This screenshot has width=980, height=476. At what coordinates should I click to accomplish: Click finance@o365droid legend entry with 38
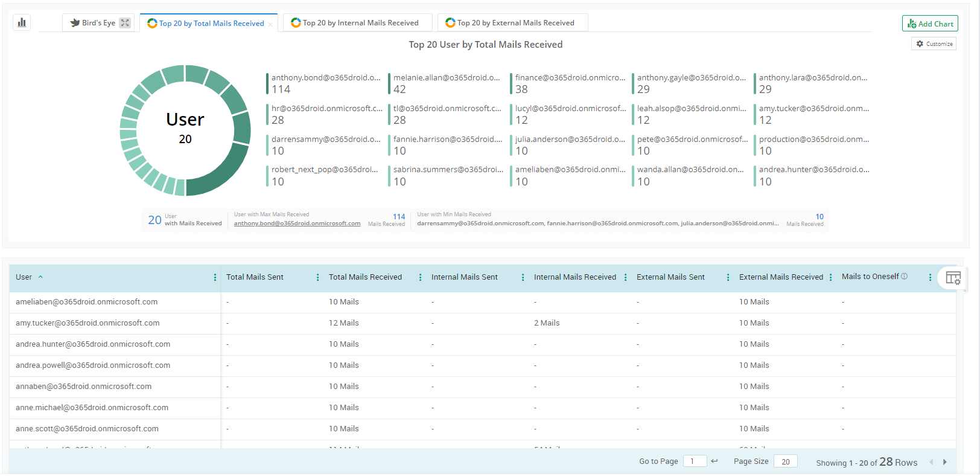[x=567, y=83]
